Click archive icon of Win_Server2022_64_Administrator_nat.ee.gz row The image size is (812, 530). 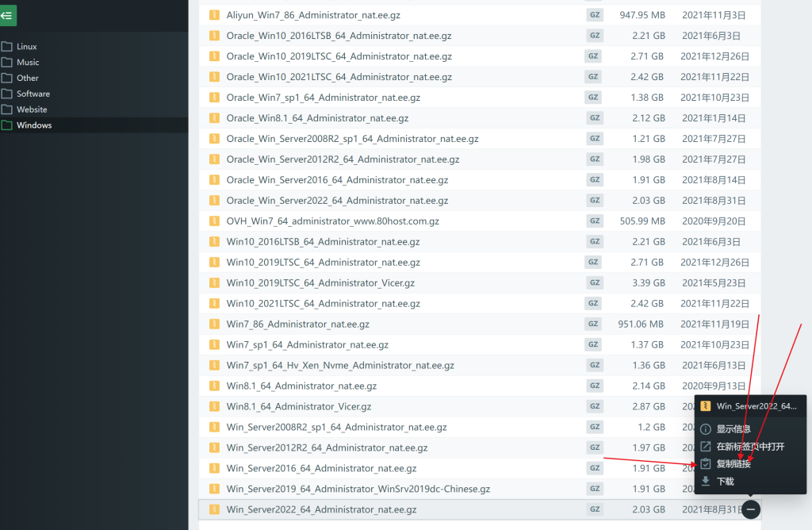(214, 510)
